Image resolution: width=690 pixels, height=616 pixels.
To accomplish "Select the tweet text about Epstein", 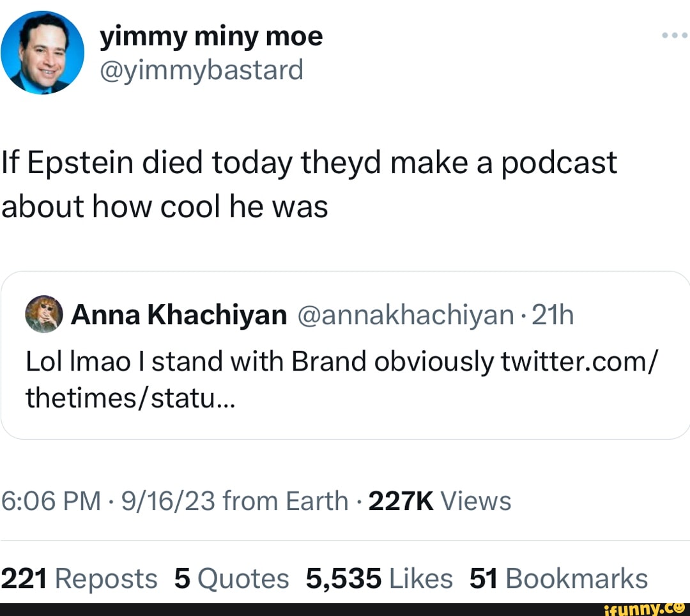I will [x=307, y=183].
